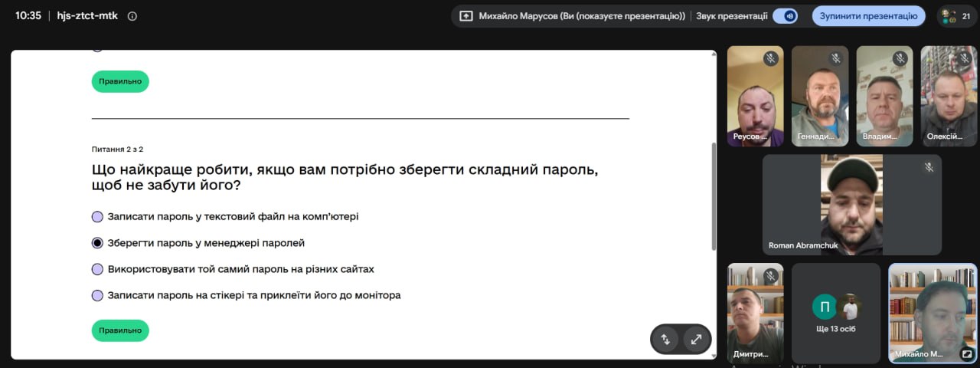Open participants icon showing 21 people

pos(957,15)
